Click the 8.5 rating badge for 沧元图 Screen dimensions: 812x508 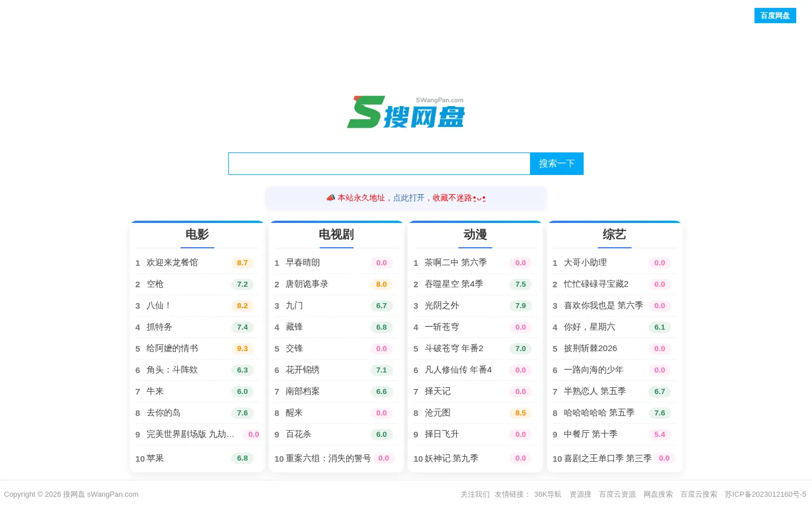pos(520,413)
